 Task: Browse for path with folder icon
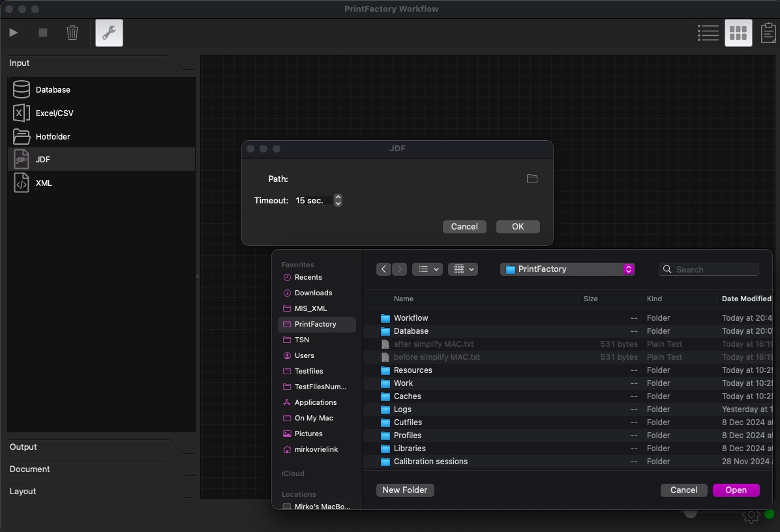pos(532,179)
